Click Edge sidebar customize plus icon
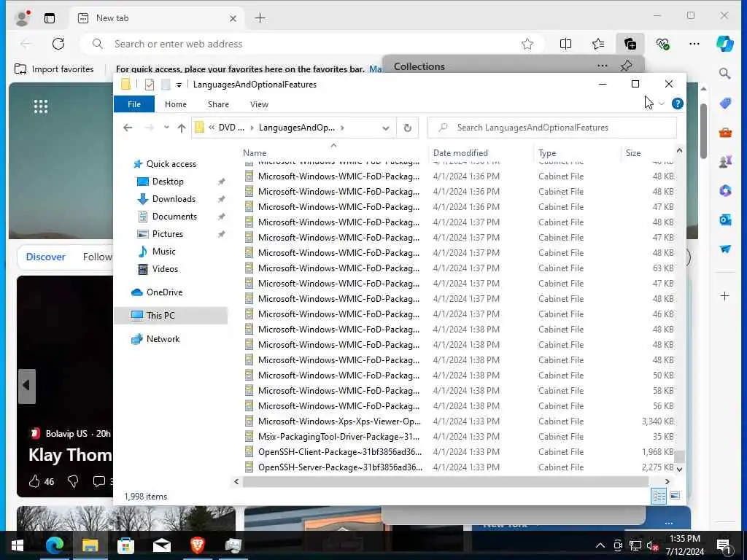The width and height of the screenshot is (747, 560). (724, 296)
